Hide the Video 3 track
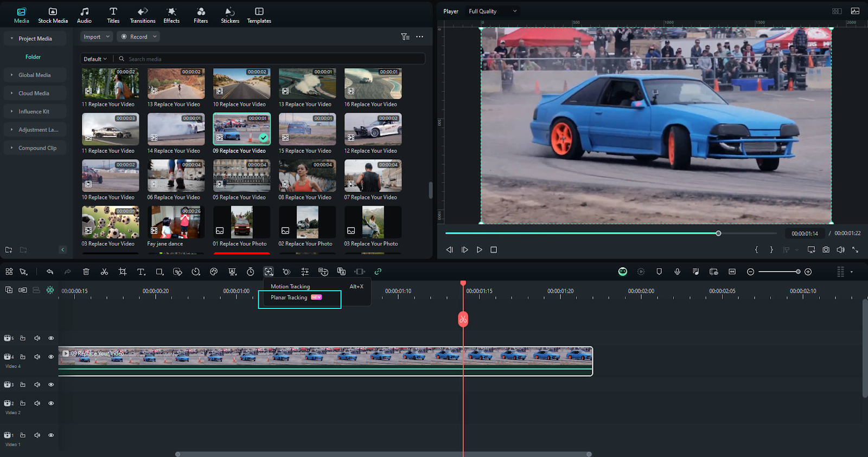 tap(51, 385)
